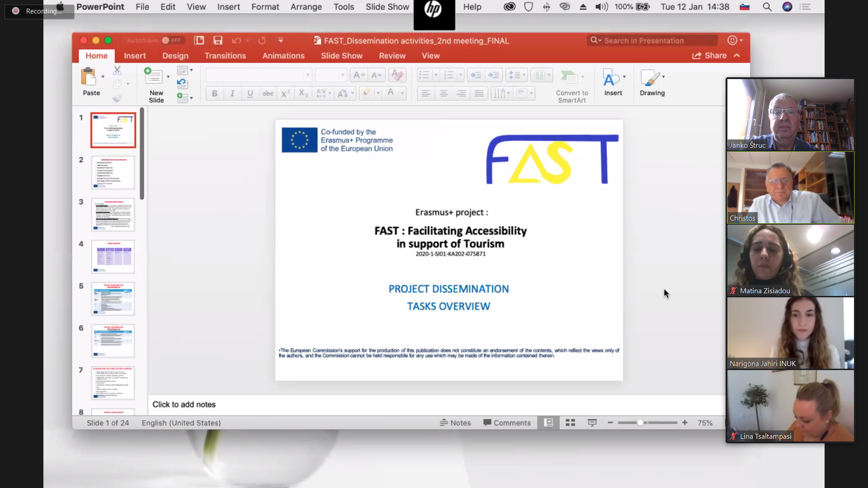The height and width of the screenshot is (488, 868).
Task: Click the text highlight color swatch
Action: pos(366,93)
